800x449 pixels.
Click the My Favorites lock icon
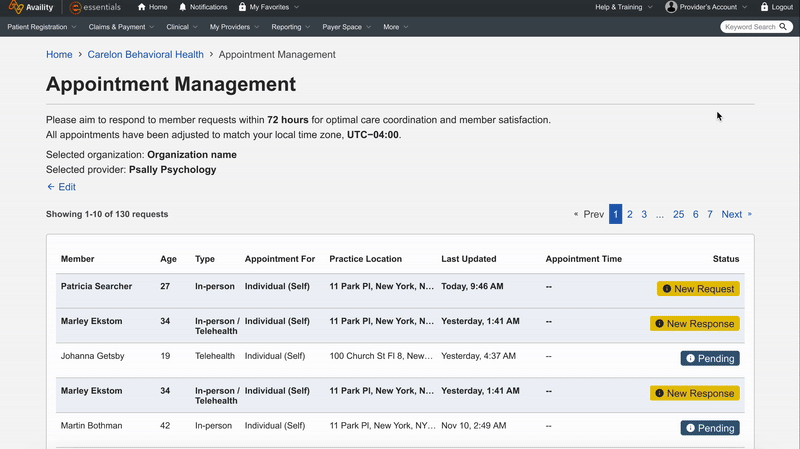pyautogui.click(x=242, y=7)
